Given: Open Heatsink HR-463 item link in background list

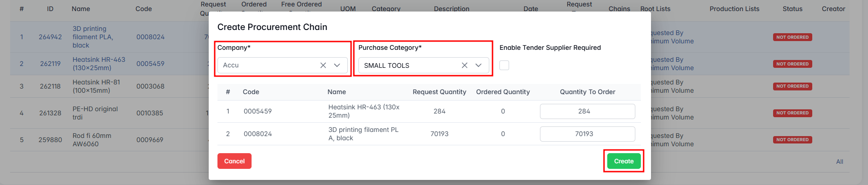Looking at the screenshot, I should click(x=99, y=64).
